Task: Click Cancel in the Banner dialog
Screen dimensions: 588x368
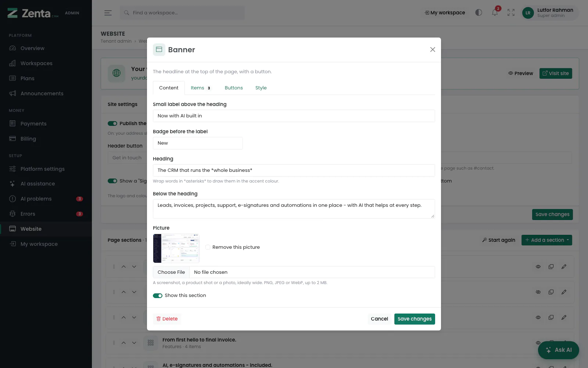Action: point(379,319)
